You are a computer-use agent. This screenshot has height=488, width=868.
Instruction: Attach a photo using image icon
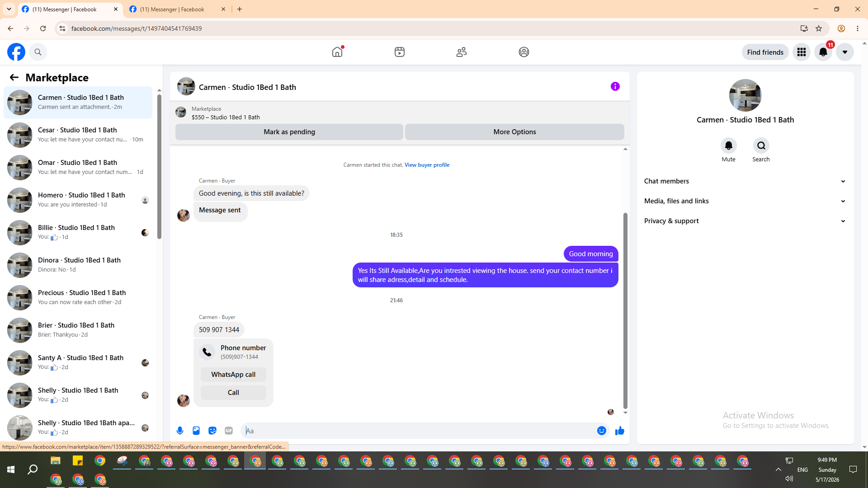click(196, 431)
